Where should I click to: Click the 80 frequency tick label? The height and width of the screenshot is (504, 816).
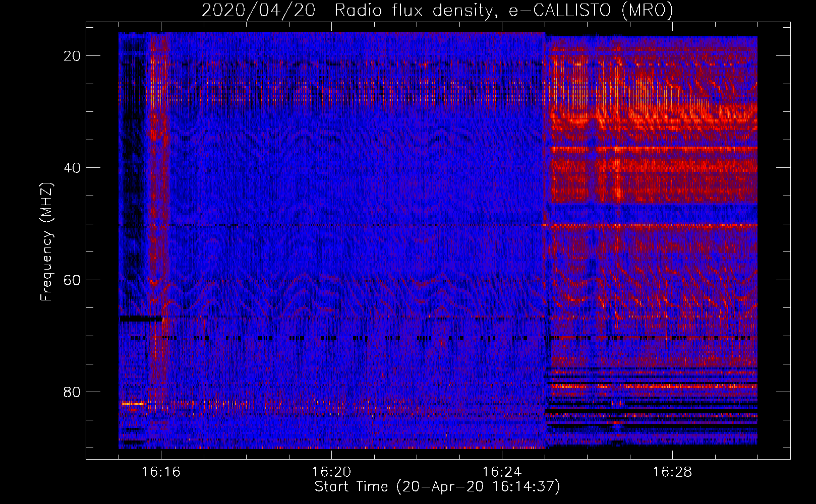[x=72, y=392]
